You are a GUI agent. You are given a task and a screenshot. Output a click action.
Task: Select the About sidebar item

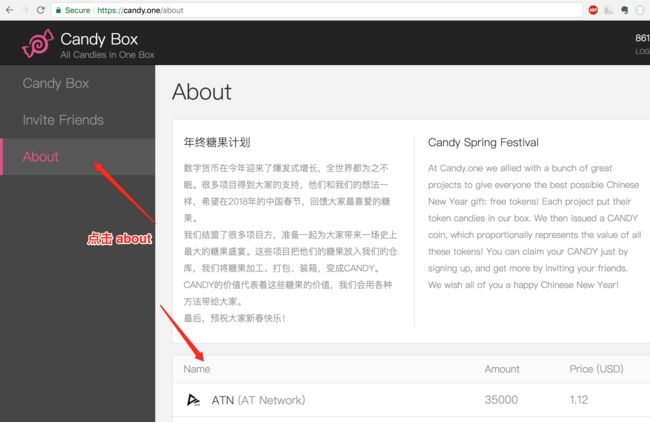(78, 156)
